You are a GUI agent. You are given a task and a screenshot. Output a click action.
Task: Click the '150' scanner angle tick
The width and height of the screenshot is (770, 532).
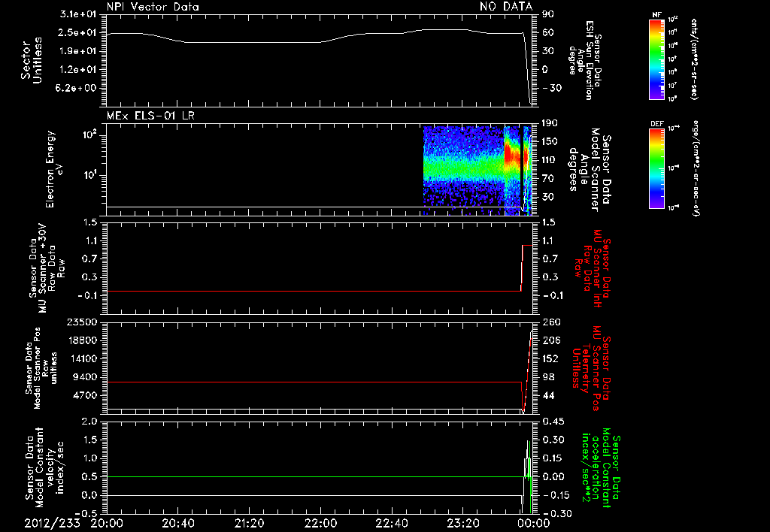pyautogui.click(x=550, y=141)
